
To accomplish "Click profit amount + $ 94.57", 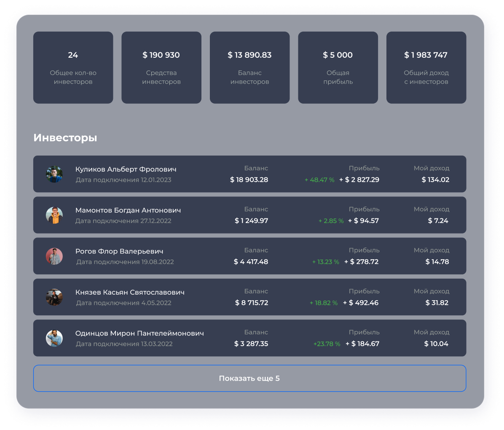I will (364, 220).
